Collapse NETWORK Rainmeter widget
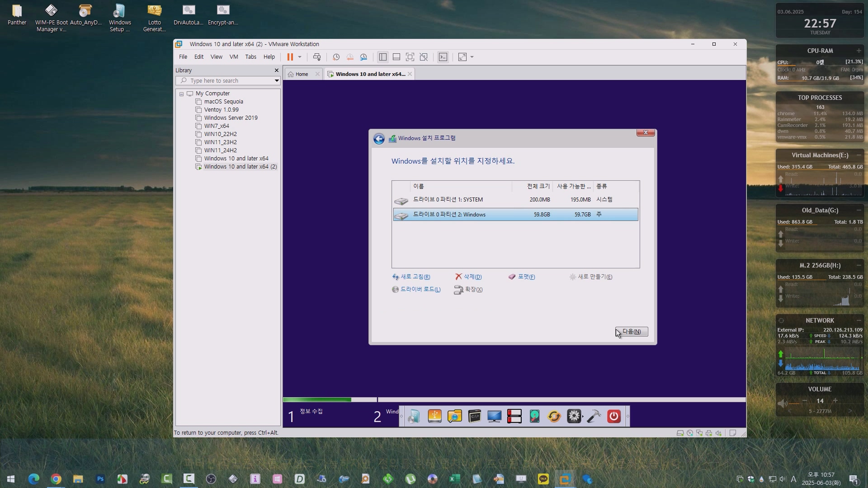 (x=859, y=321)
